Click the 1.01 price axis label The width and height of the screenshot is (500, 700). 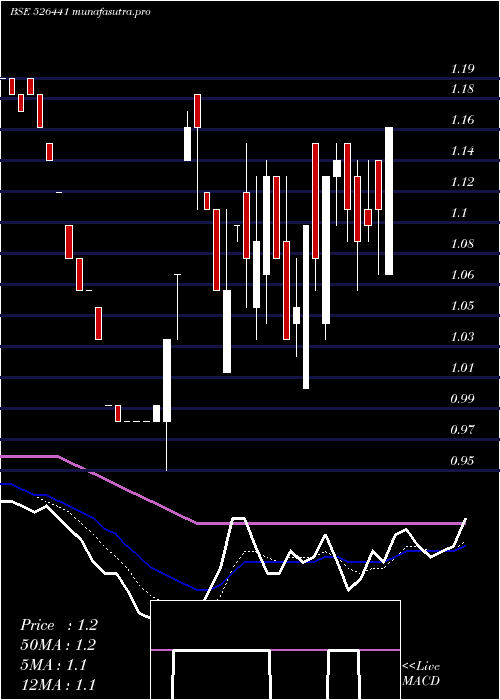462,368
